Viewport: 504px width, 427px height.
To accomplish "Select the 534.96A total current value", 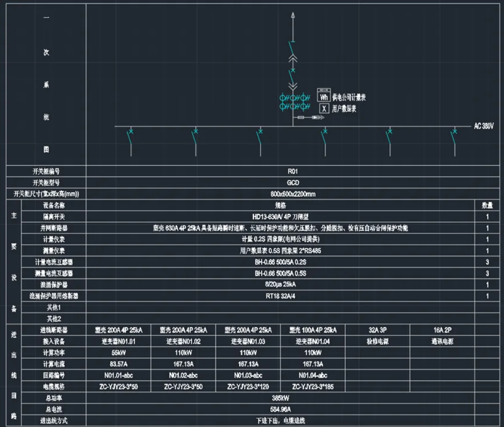I will (x=280, y=410).
